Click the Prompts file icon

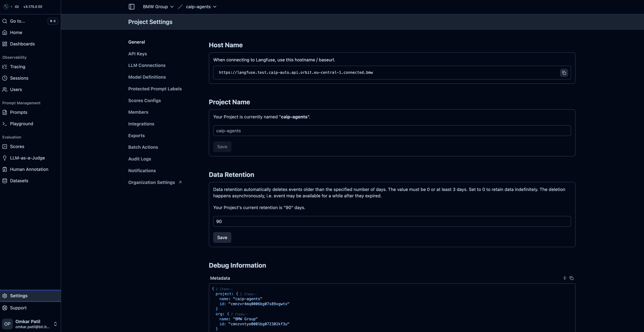(x=5, y=112)
